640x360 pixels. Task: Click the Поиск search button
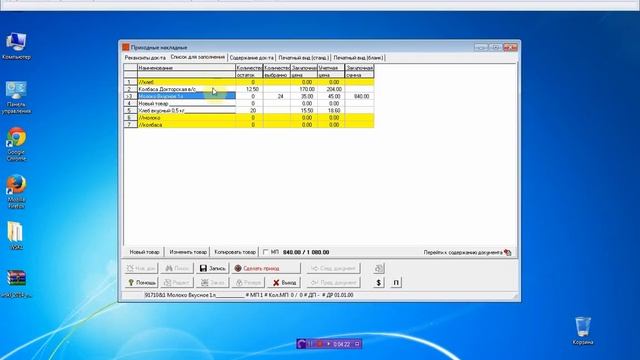pos(177,268)
